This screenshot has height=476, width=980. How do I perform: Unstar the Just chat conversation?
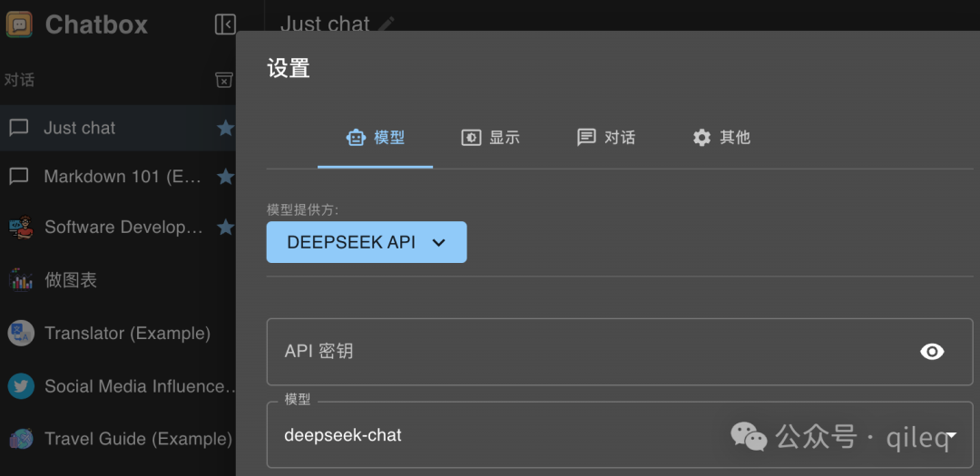pyautogui.click(x=225, y=128)
